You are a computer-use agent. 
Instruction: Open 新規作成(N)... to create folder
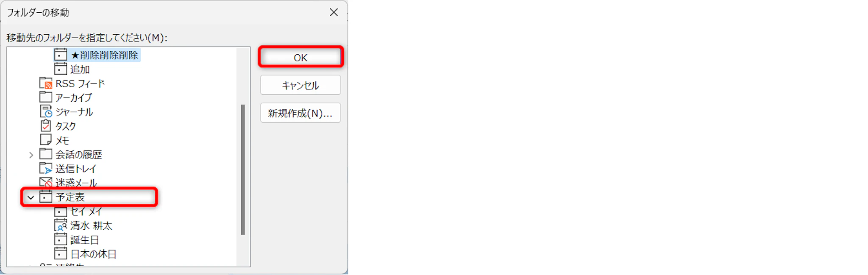tap(300, 113)
